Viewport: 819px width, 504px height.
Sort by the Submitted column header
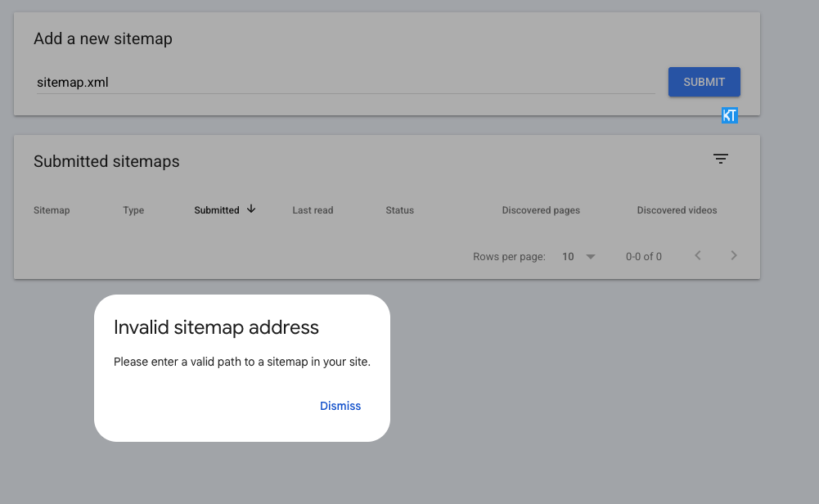pos(217,210)
